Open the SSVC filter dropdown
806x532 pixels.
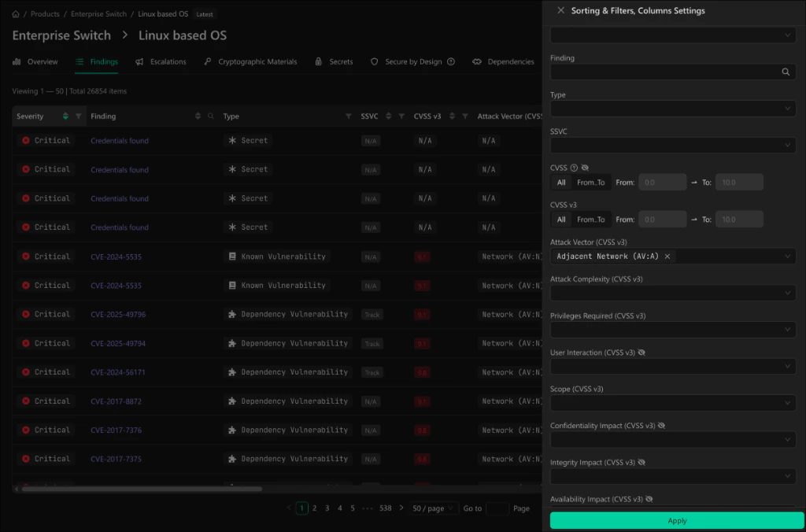tap(673, 146)
